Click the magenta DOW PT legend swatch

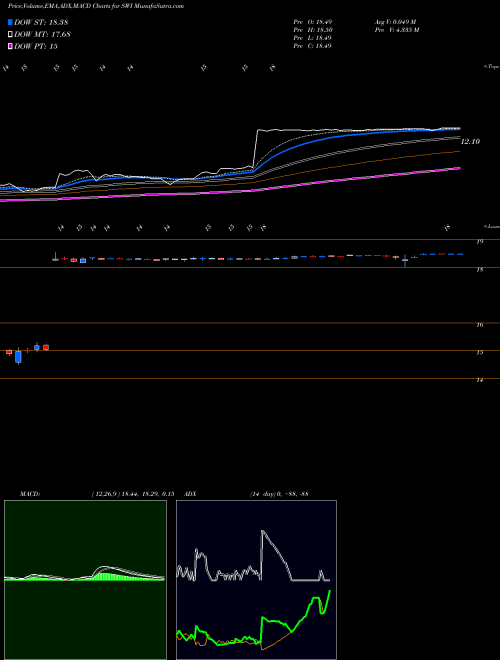pyautogui.click(x=10, y=46)
